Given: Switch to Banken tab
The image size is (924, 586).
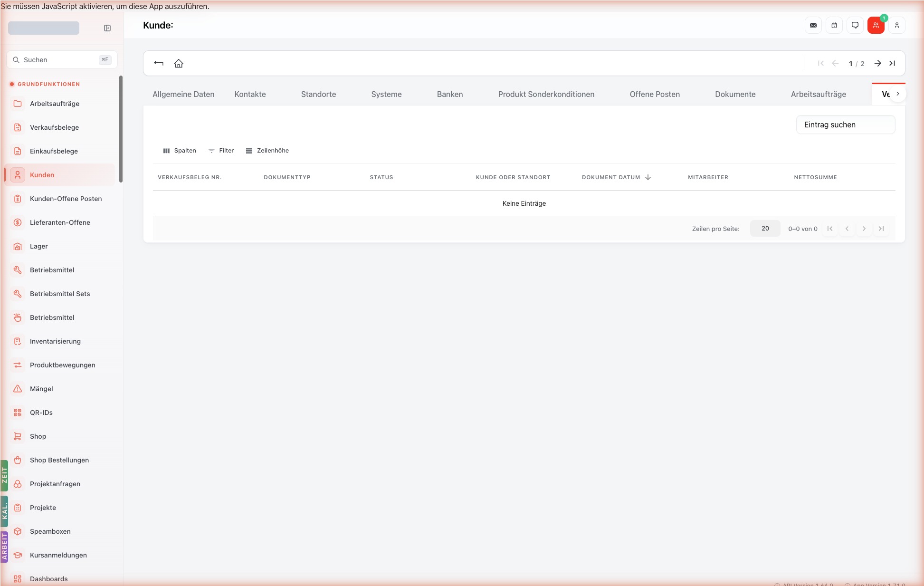Looking at the screenshot, I should (x=450, y=94).
